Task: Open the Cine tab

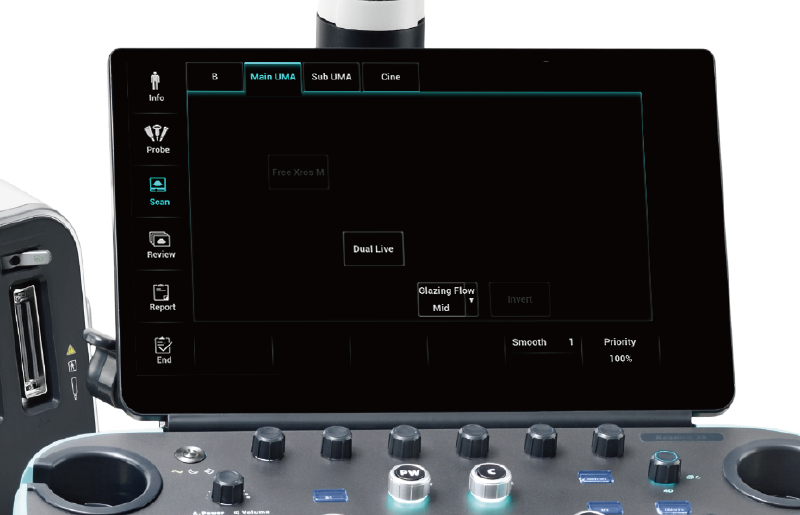Action: pos(390,77)
